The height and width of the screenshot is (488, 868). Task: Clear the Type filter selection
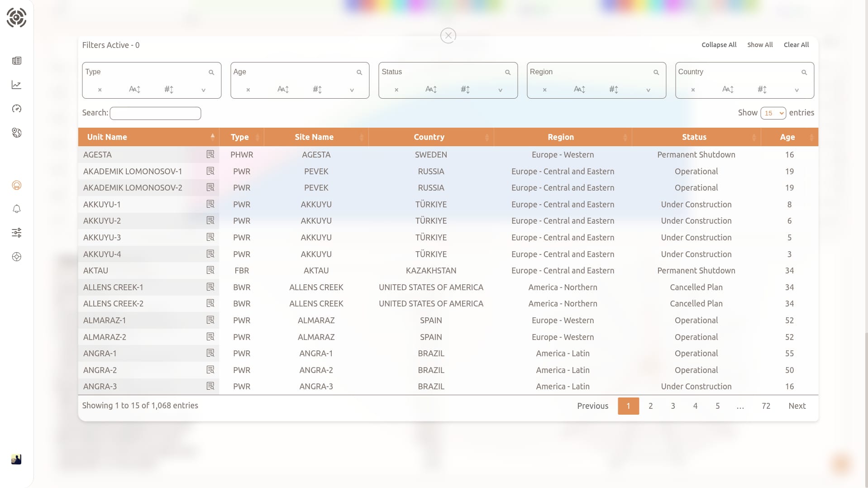tap(100, 90)
